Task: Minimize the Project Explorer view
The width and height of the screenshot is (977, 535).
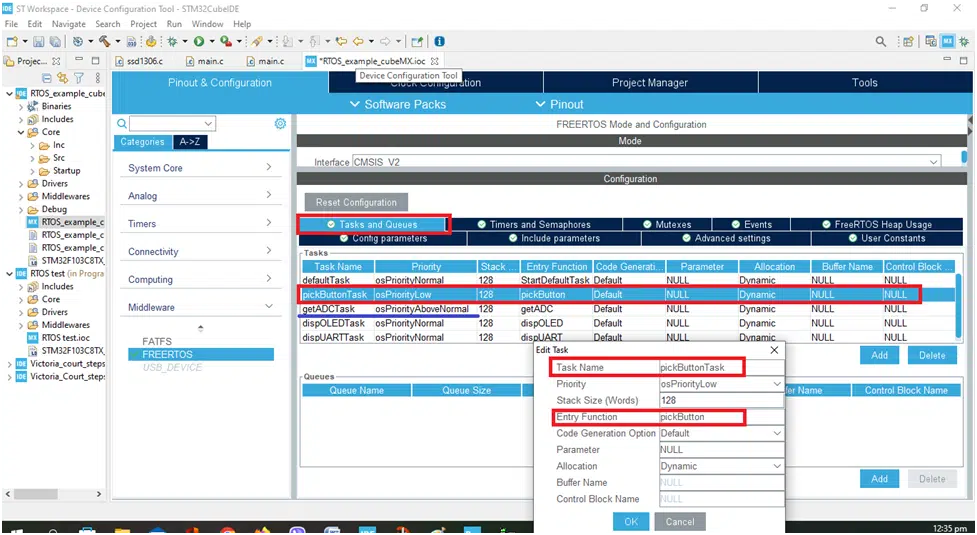Action: (79, 60)
